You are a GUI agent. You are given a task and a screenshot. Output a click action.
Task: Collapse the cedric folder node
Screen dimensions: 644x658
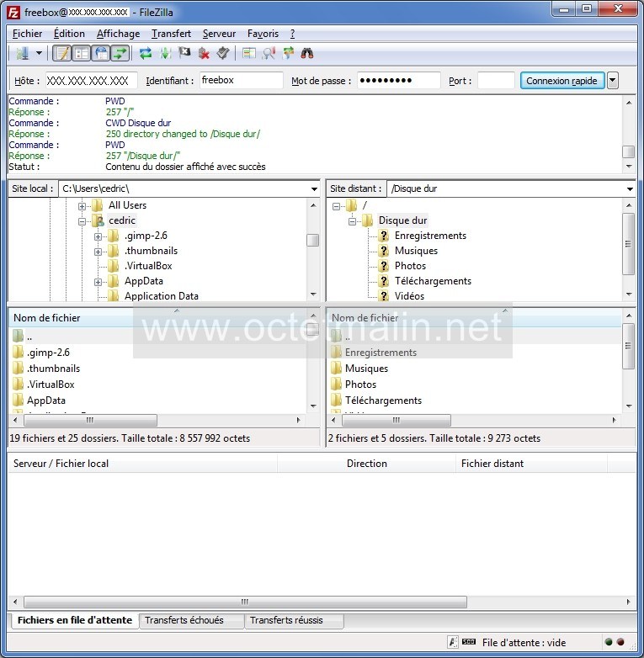click(82, 221)
